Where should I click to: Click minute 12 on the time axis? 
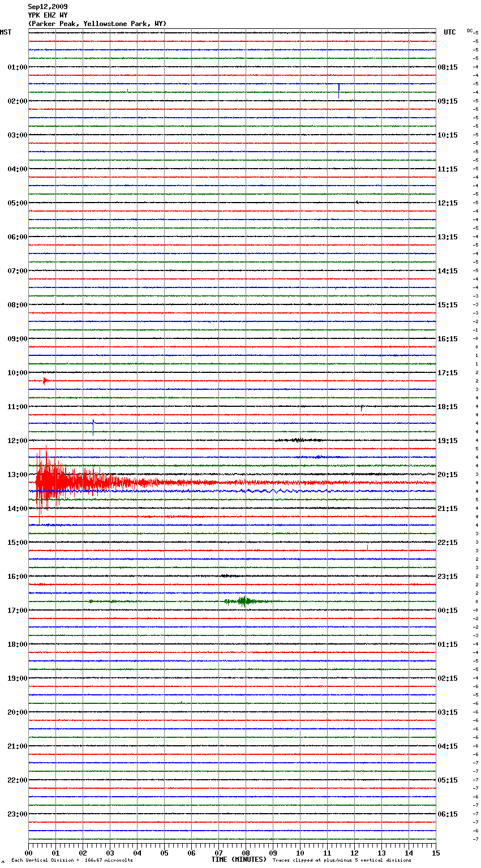[x=354, y=853]
